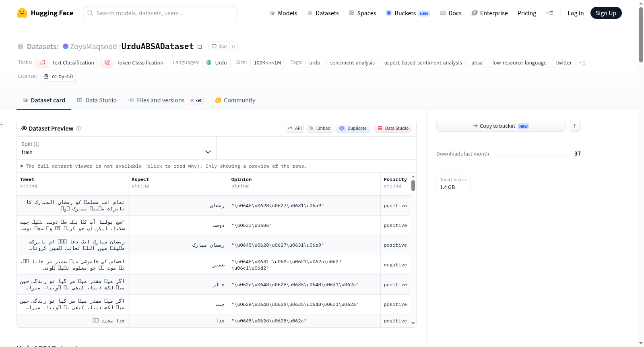The height and width of the screenshot is (347, 644).
Task: Like the UrduABSADataset dataset
Action: 219,46
